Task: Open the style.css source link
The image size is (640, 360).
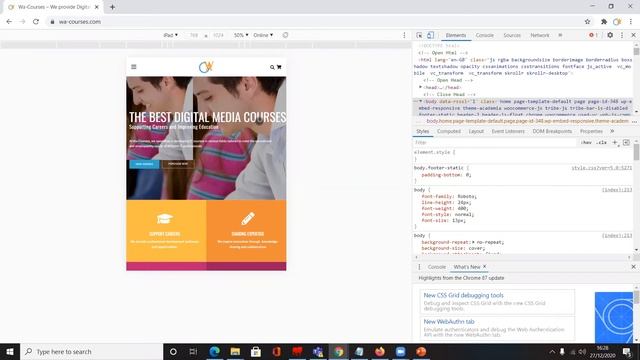Action: click(x=601, y=168)
